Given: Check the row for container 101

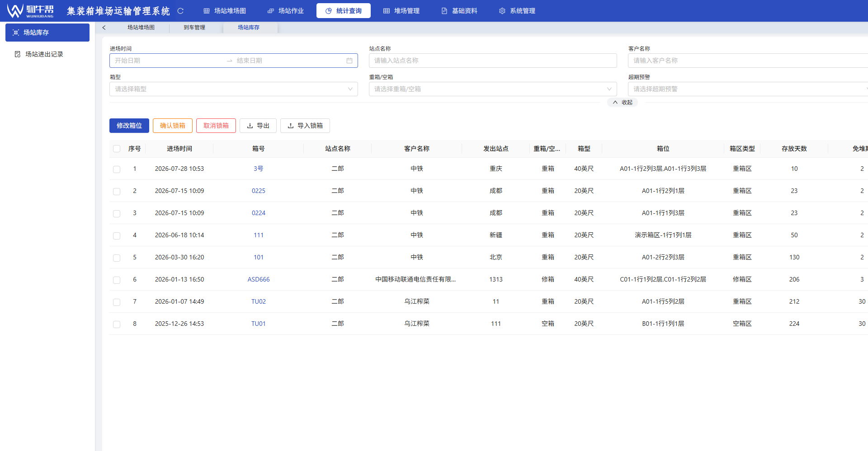Looking at the screenshot, I should click(x=117, y=258).
